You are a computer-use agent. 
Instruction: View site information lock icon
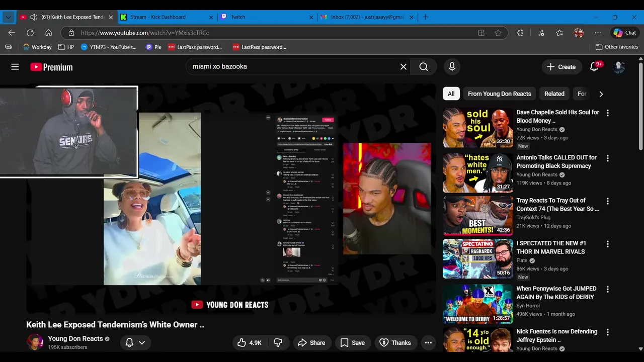pyautogui.click(x=71, y=33)
